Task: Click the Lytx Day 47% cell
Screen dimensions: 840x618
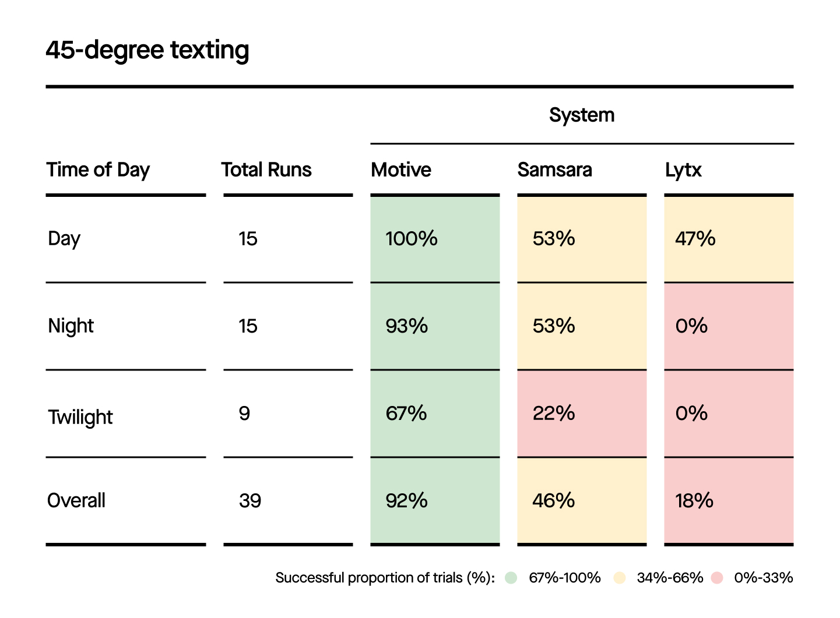Action: pos(729,239)
